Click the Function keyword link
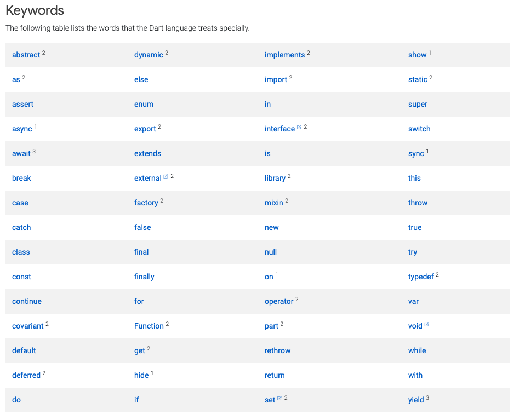 pyautogui.click(x=149, y=326)
